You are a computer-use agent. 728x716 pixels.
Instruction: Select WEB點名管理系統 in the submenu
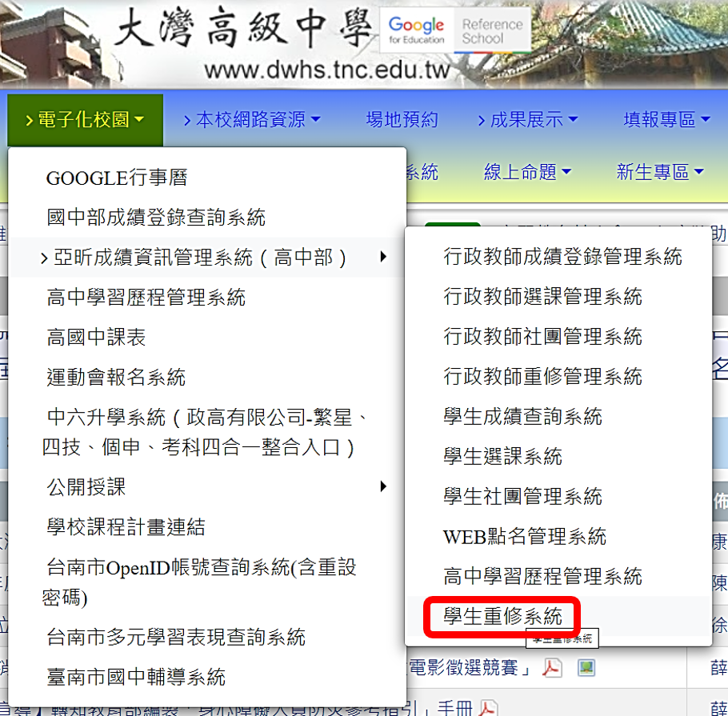[525, 537]
